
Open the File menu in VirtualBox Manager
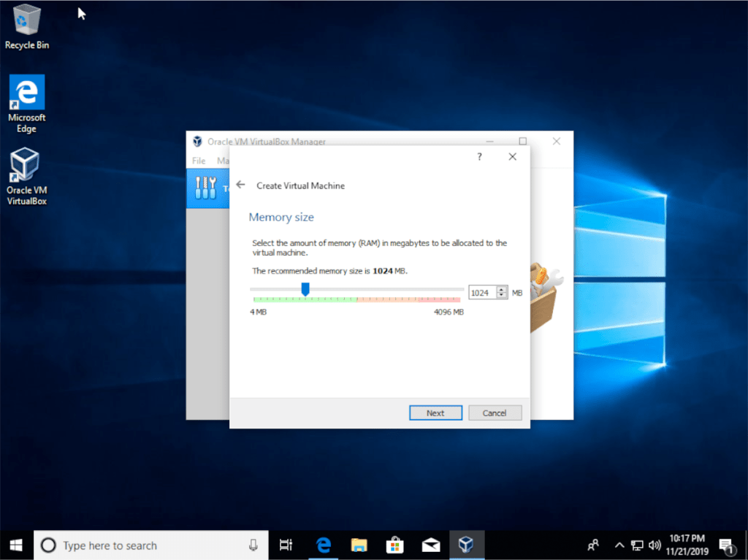pyautogui.click(x=198, y=160)
